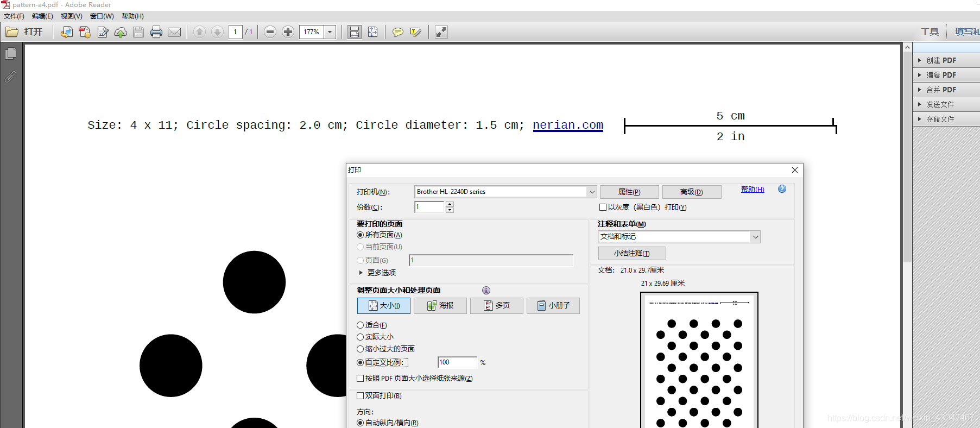This screenshot has height=428, width=980.
Task: Open the page thumbnails side panel
Action: [x=10, y=54]
